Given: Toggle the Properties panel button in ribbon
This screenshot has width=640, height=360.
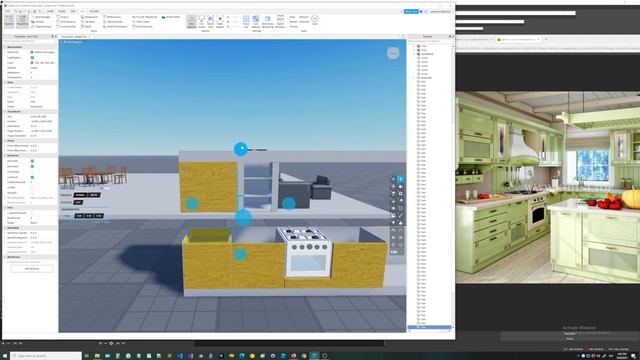Looking at the screenshot, I should click(22, 21).
